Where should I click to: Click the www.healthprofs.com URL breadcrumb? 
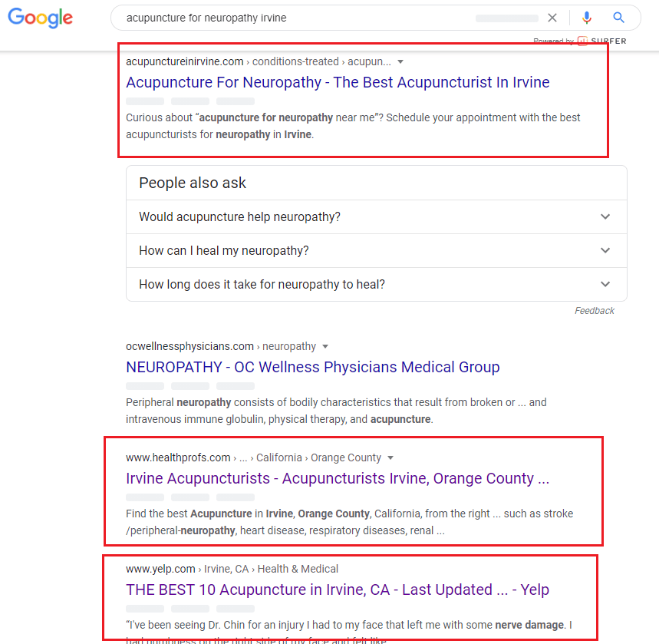tap(178, 457)
